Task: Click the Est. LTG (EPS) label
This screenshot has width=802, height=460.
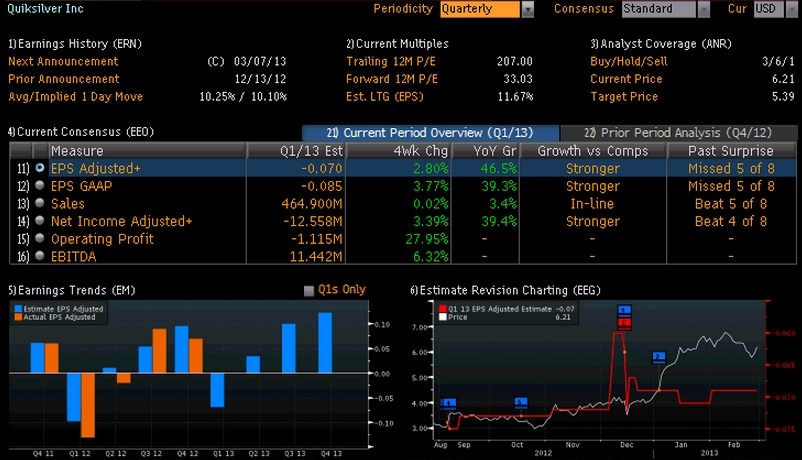Action: click(x=385, y=97)
